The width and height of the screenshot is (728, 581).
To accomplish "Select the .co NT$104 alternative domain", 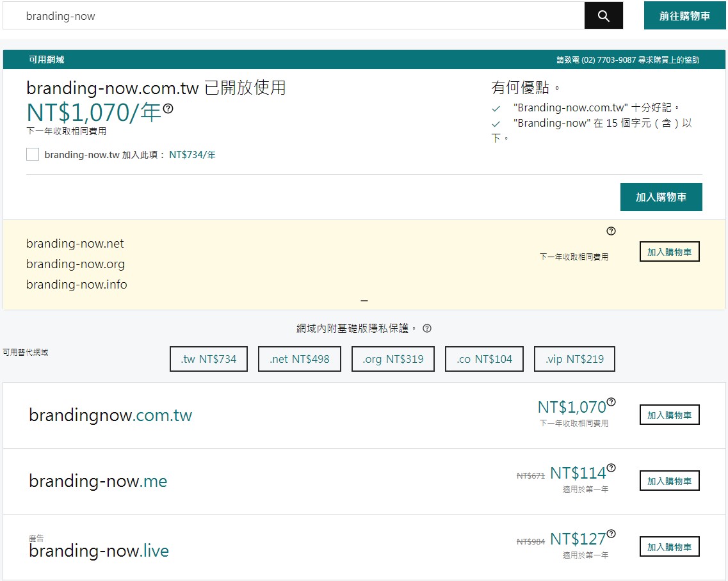I will [484, 359].
